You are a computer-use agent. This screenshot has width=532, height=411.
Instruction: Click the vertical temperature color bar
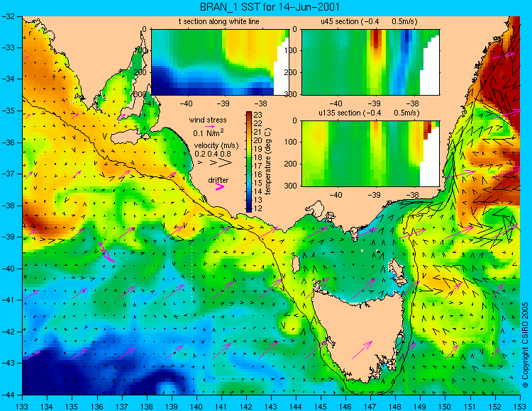[249, 162]
